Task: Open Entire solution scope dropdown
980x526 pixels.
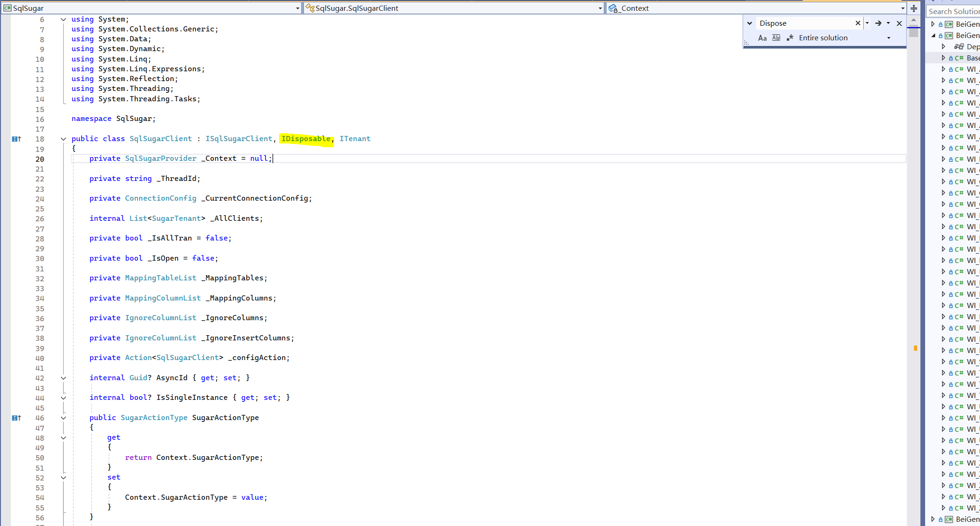Action: (x=889, y=38)
